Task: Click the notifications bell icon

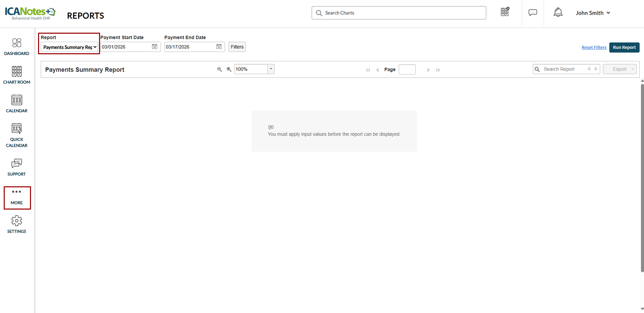Action: 558,13
